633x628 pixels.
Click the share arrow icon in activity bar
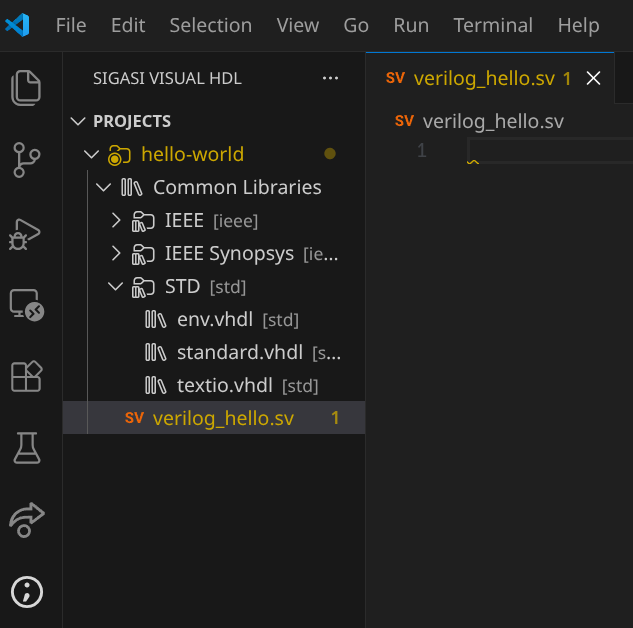27,519
